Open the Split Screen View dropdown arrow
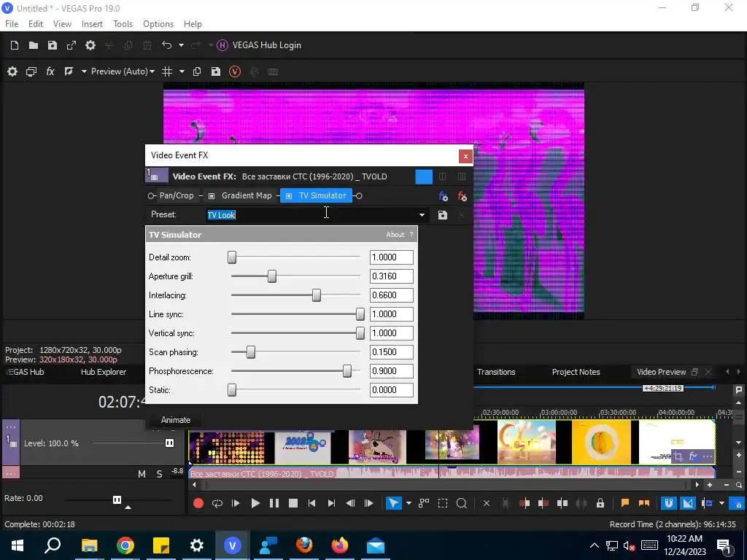747x560 pixels. click(84, 71)
